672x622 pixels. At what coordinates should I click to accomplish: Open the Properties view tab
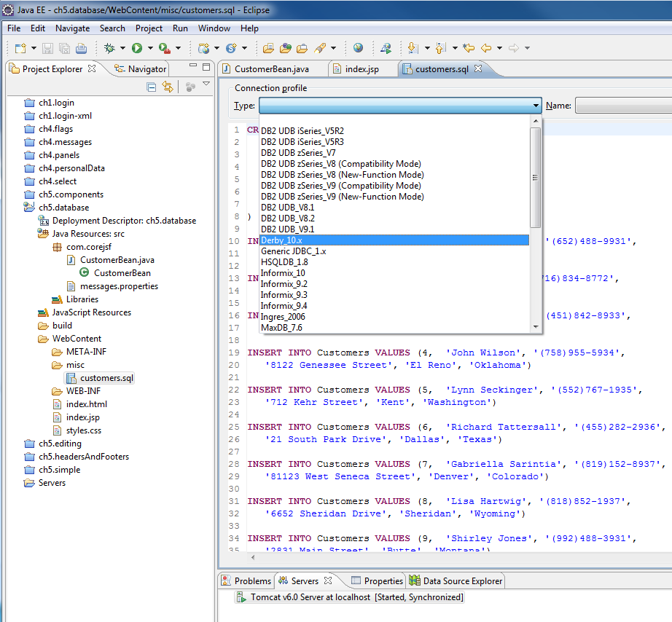377,581
